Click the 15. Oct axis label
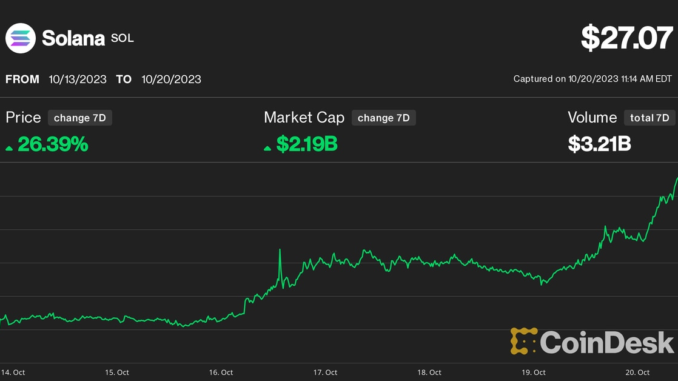The width and height of the screenshot is (678, 381). pos(117,372)
